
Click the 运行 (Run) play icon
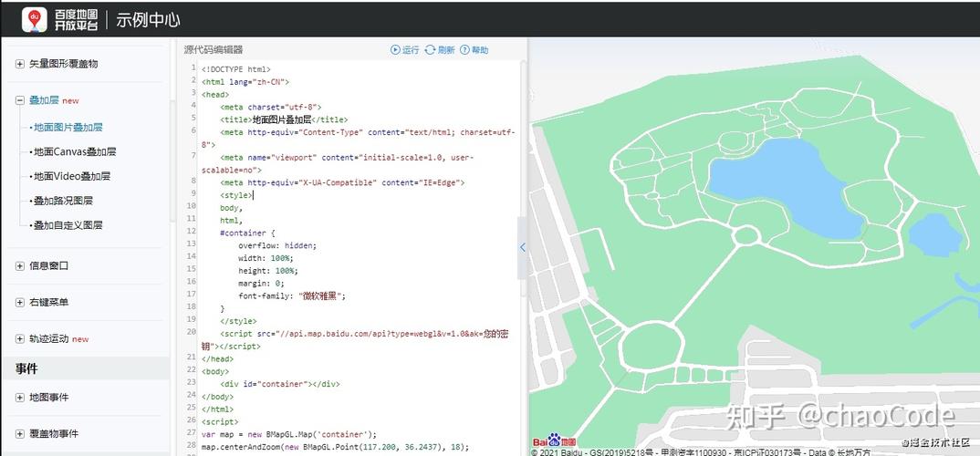pyautogui.click(x=395, y=50)
